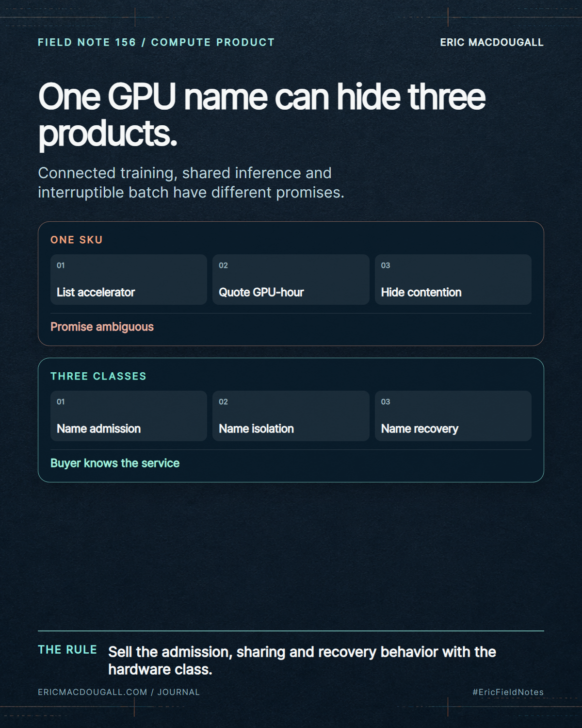Click the rule sentence about hardware class

pos(302,661)
